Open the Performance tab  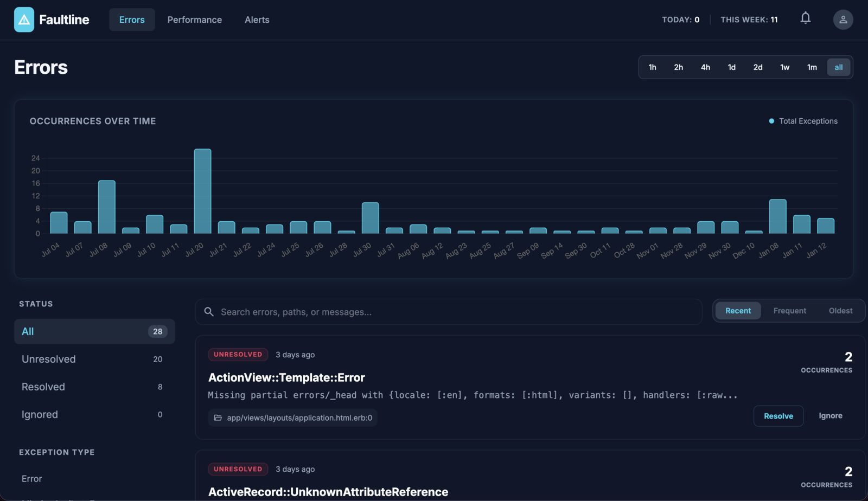pos(194,20)
